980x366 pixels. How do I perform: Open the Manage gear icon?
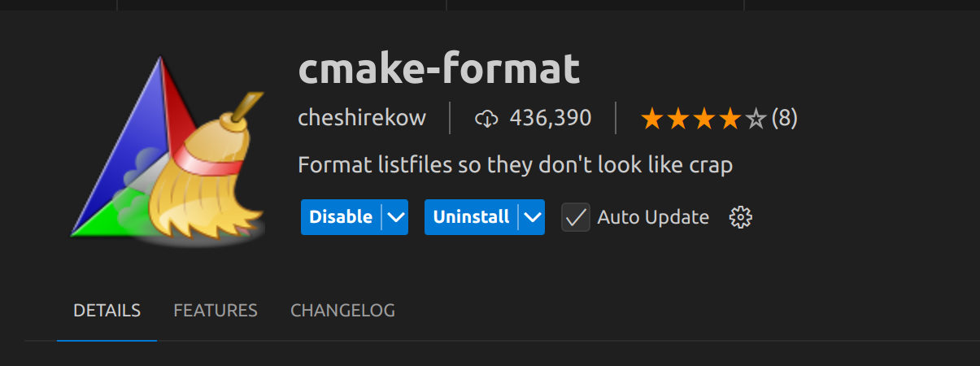[741, 217]
